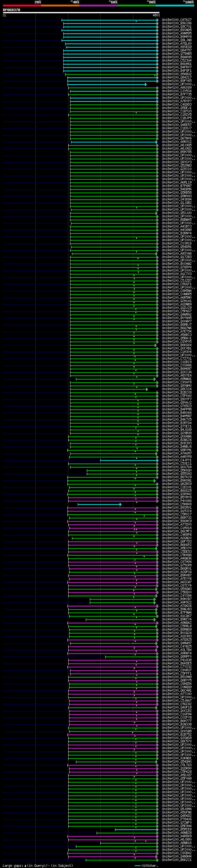Open the UniRef100_B5YMY9 entry
197x868 pixels.
pos(177,498)
